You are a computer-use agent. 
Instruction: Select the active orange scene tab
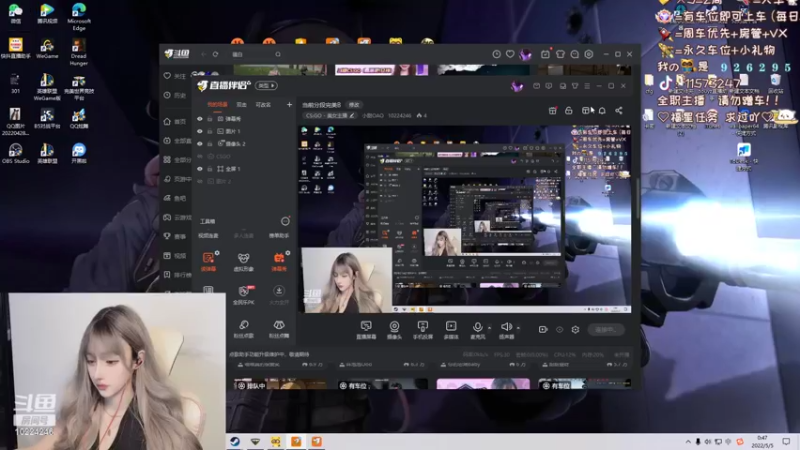click(x=217, y=105)
